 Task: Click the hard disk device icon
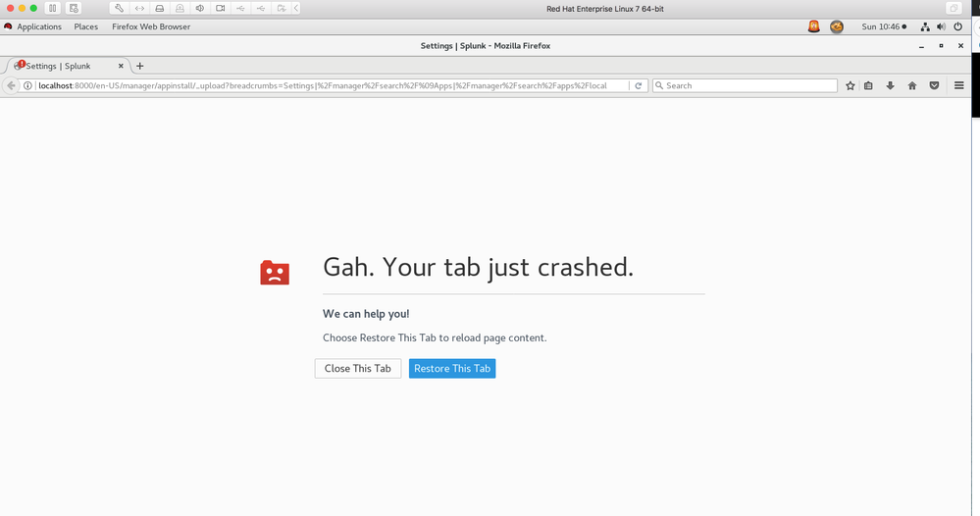pos(159,8)
